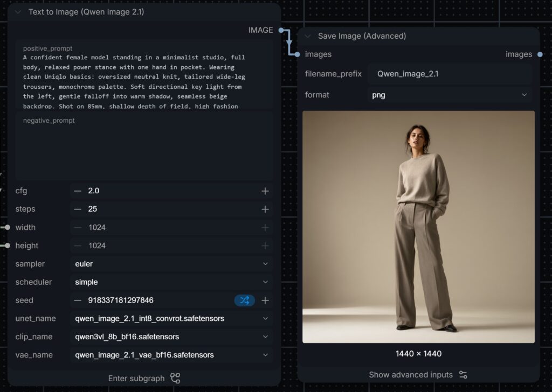
Task: Click the Text to Image (Qwen Image 2.1) title
Action: coord(86,12)
